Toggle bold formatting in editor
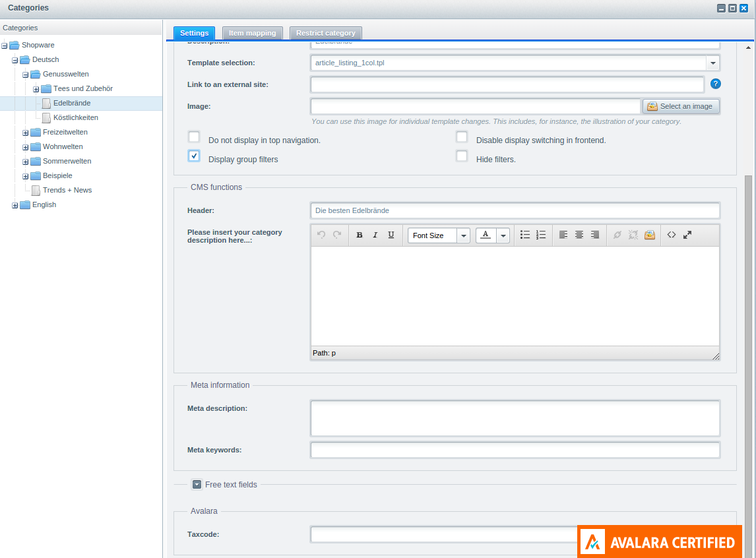The height and width of the screenshot is (558, 756). [x=359, y=235]
